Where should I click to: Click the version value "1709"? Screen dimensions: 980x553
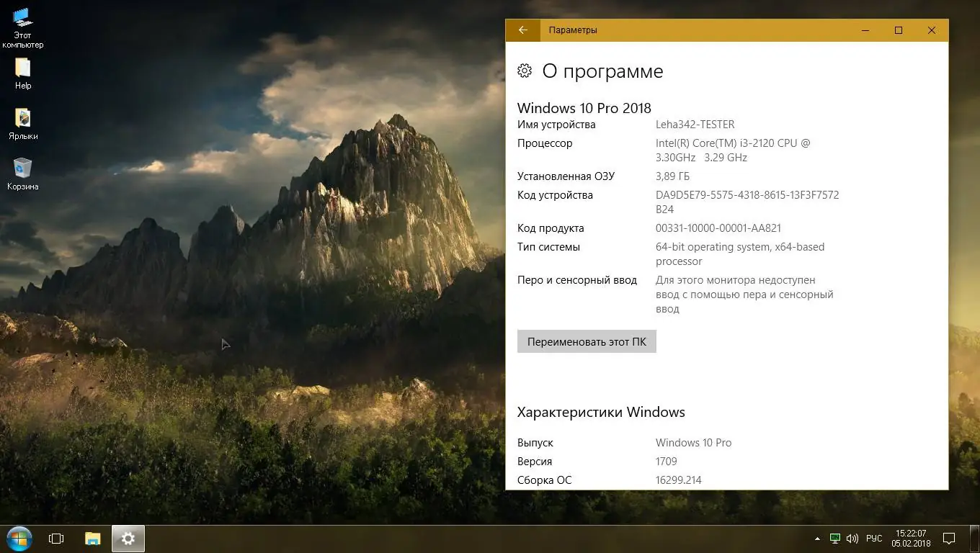click(x=667, y=462)
